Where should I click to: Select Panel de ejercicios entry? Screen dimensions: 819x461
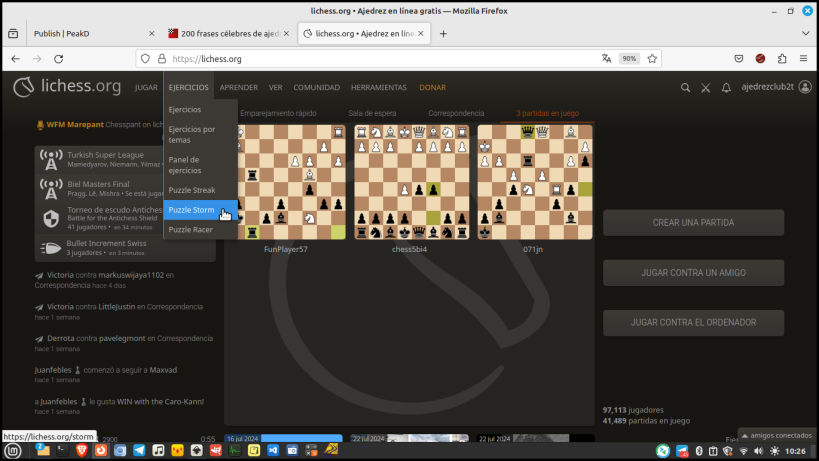tap(201, 165)
